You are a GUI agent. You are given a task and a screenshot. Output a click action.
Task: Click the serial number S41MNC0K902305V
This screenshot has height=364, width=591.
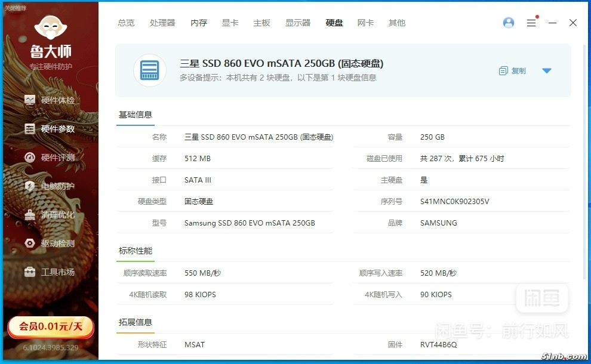click(x=454, y=202)
